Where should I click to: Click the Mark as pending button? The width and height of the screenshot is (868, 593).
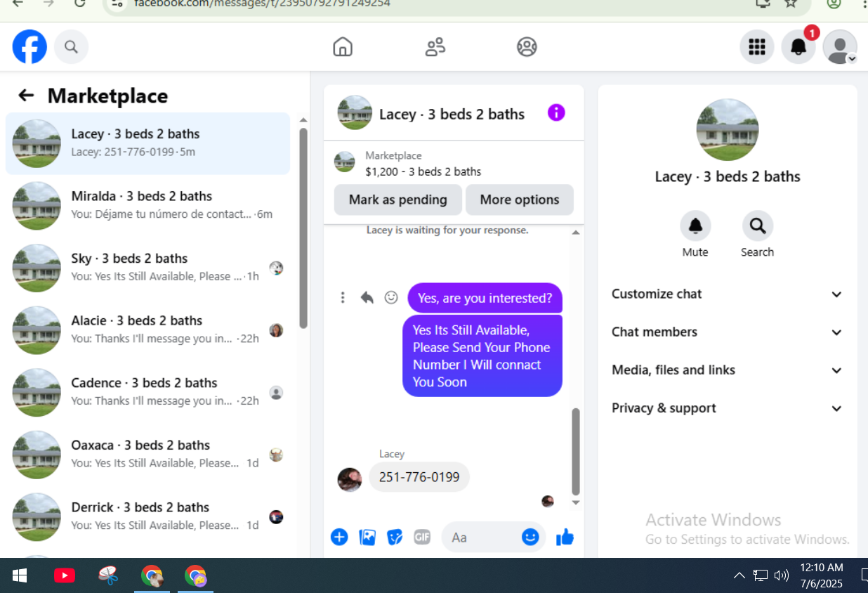398,200
